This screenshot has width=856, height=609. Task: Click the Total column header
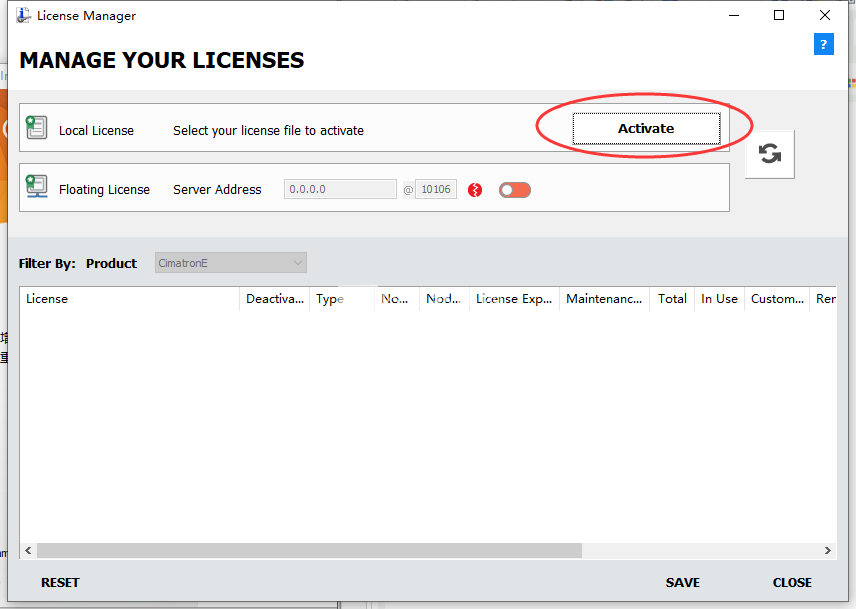[672, 299]
